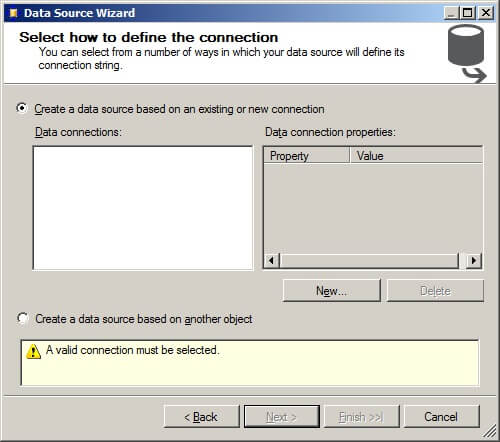This screenshot has width=500, height=442.
Task: Click the New... connection button
Action: click(332, 291)
